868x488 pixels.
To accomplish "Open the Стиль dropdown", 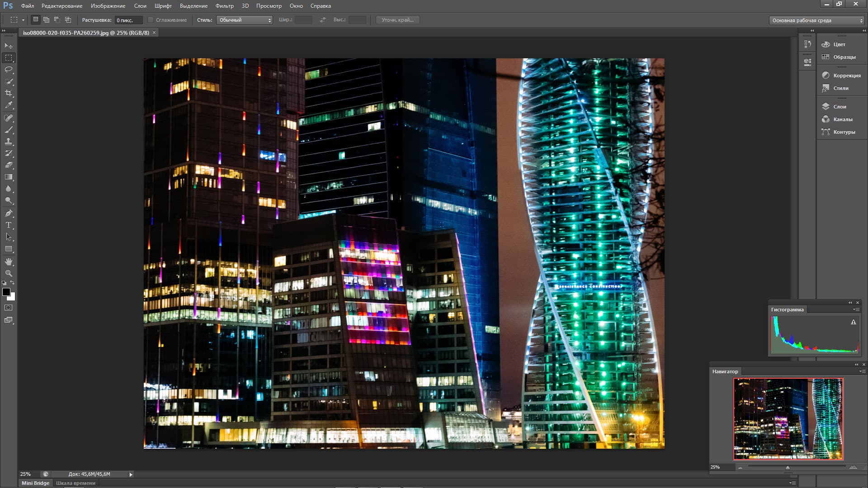I will click(245, 20).
